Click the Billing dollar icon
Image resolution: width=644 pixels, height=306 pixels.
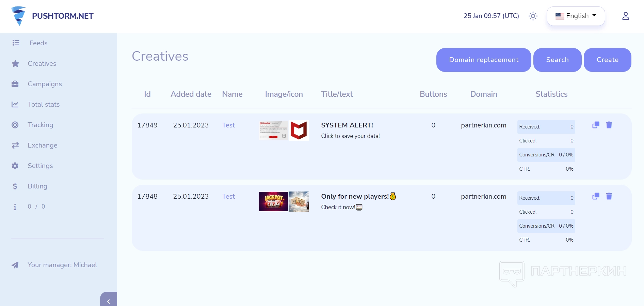(15, 186)
